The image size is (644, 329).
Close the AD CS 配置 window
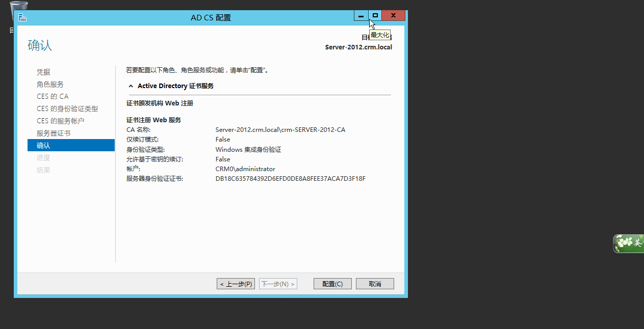(393, 16)
